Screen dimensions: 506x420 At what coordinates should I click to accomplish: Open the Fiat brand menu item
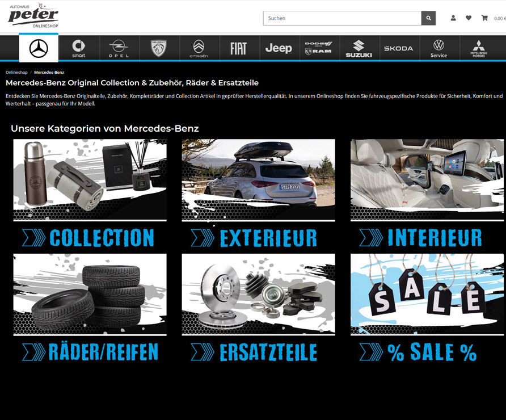(239, 49)
